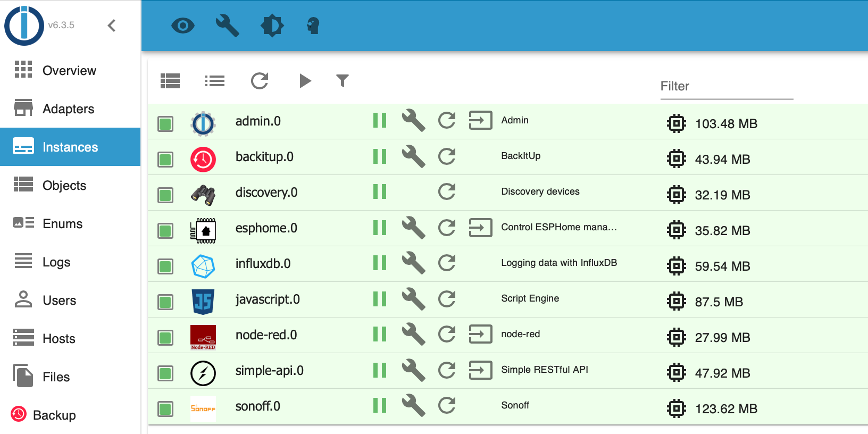This screenshot has height=434, width=868.
Task: Open the Users page
Action: click(x=70, y=300)
